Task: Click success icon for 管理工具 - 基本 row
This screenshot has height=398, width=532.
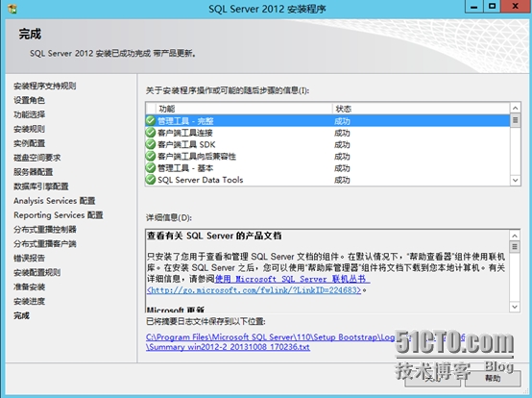Action: (x=151, y=168)
